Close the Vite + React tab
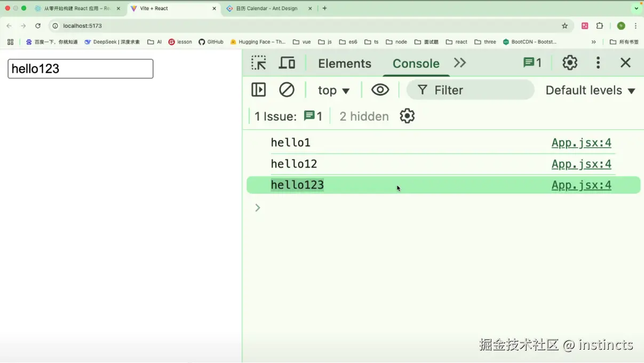This screenshot has height=363, width=644. [x=214, y=9]
